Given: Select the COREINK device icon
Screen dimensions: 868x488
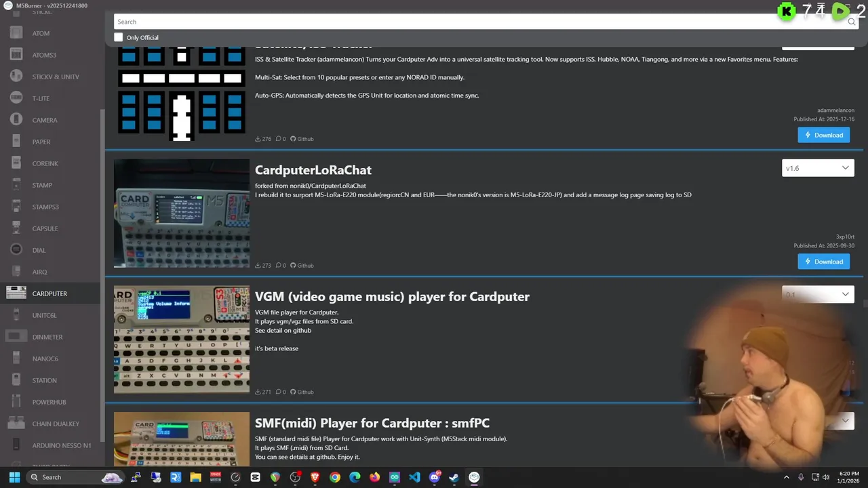Looking at the screenshot, I should (x=16, y=163).
